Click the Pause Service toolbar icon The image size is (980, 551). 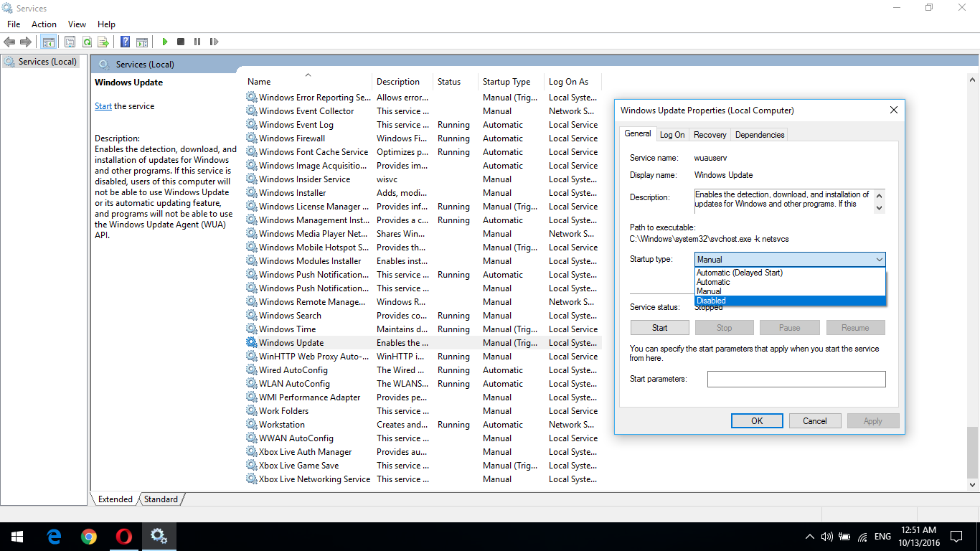pyautogui.click(x=197, y=42)
